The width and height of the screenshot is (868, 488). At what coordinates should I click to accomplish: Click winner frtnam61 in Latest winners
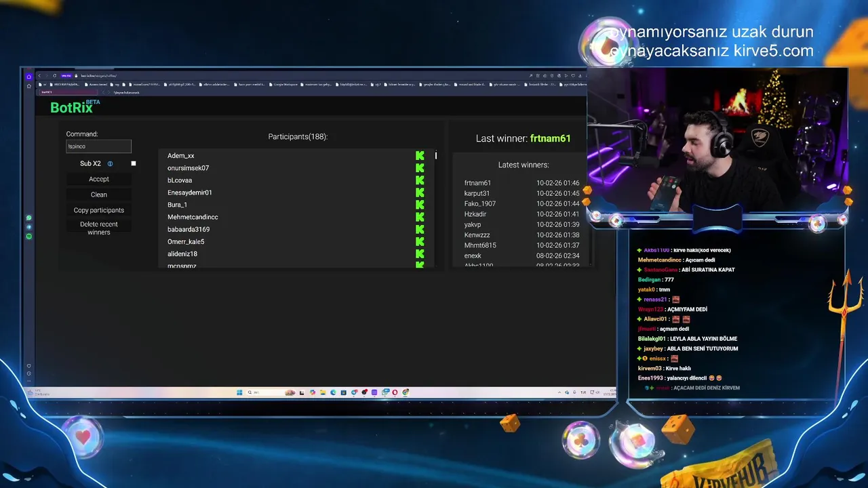(477, 183)
